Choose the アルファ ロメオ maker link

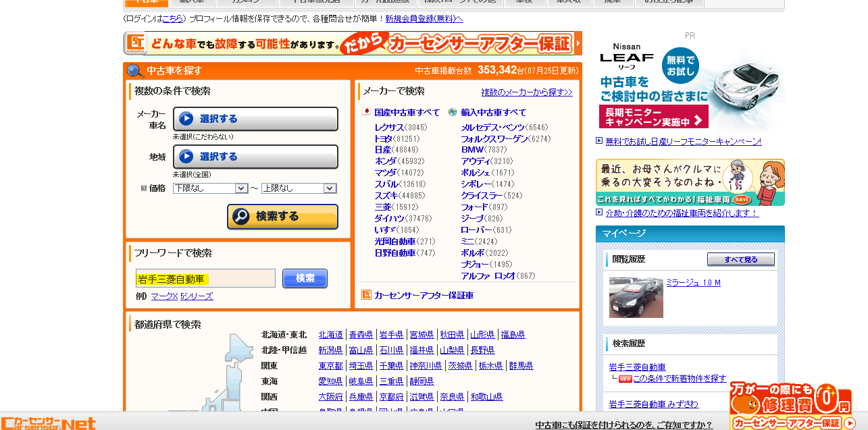488,275
